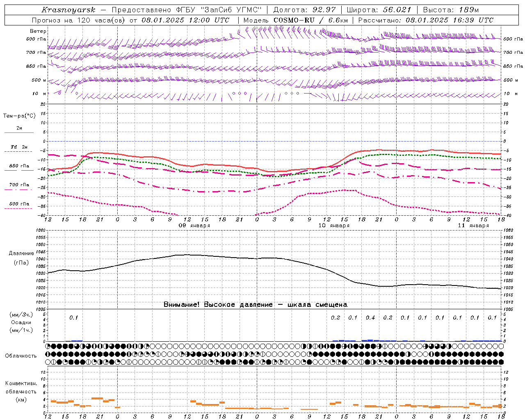
Task: Click the '850 гПа' temperature legend entry
Action: coord(19,166)
